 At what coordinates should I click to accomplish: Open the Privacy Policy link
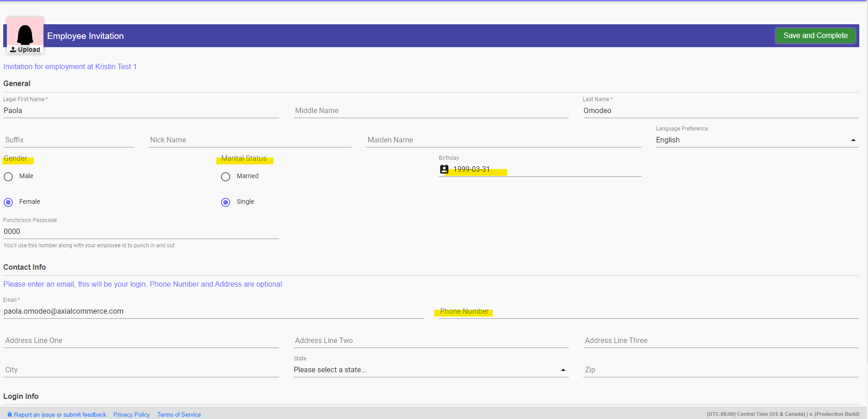click(131, 414)
